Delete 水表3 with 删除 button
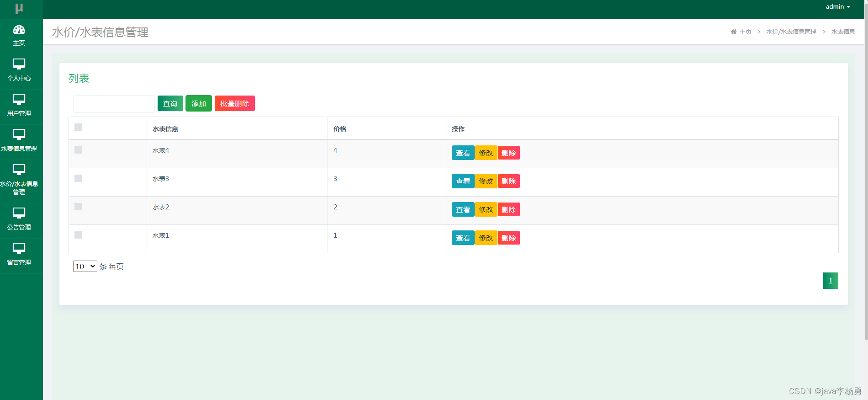 point(509,181)
